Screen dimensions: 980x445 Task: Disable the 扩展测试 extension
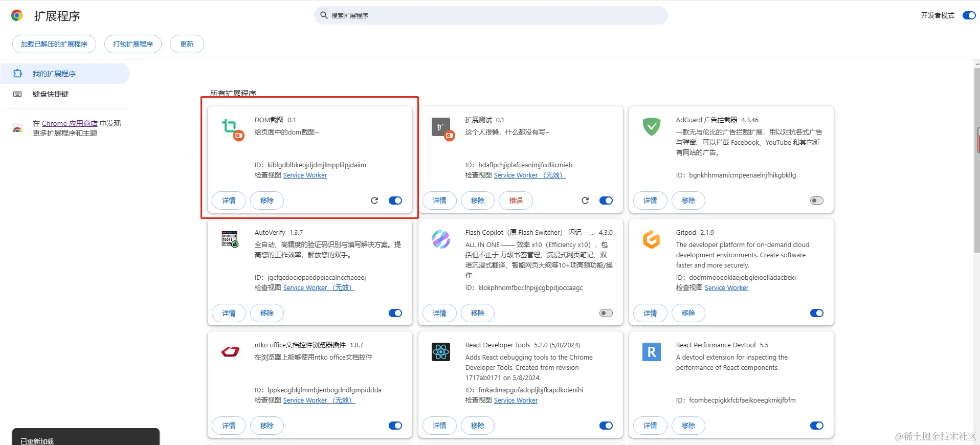(x=606, y=201)
